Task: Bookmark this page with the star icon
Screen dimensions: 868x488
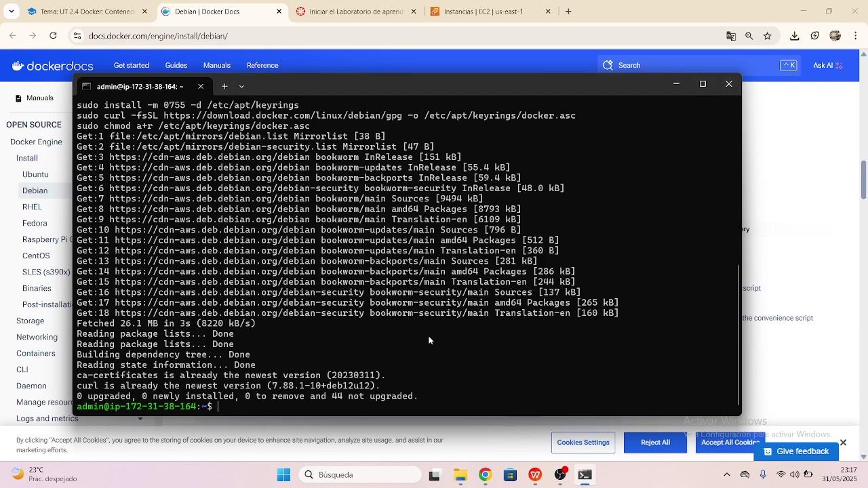Action: point(768,36)
